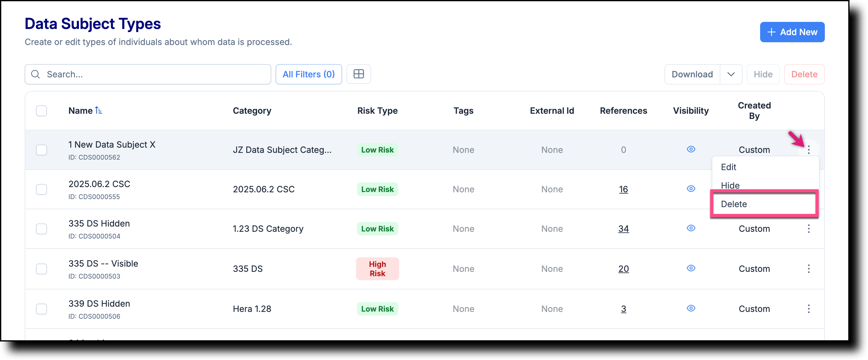Expand the Download dropdown arrow
This screenshot has height=360, width=868.
(x=731, y=74)
